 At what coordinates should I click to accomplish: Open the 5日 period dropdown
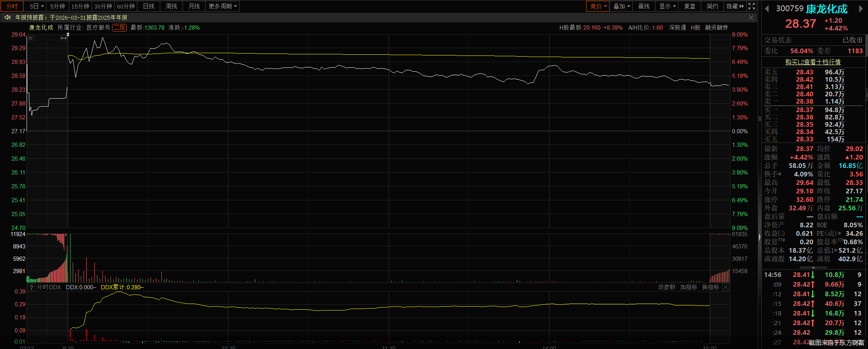(x=37, y=6)
